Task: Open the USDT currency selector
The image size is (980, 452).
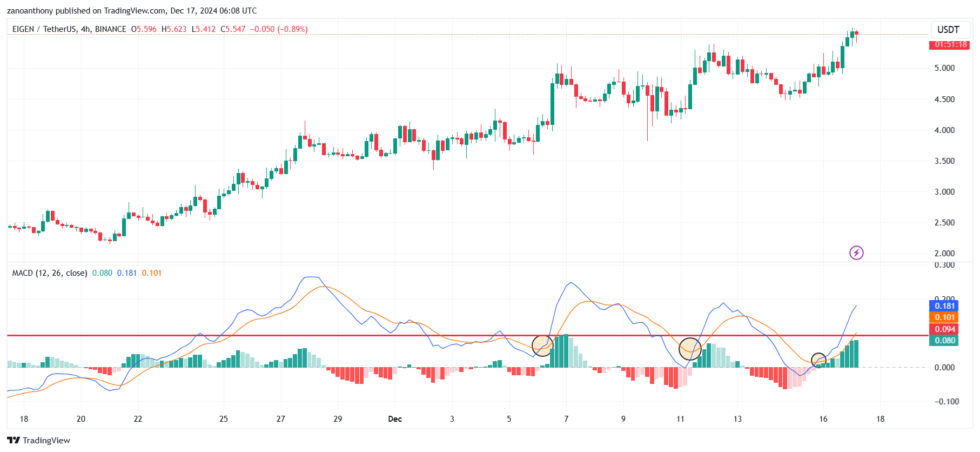Action: [948, 30]
